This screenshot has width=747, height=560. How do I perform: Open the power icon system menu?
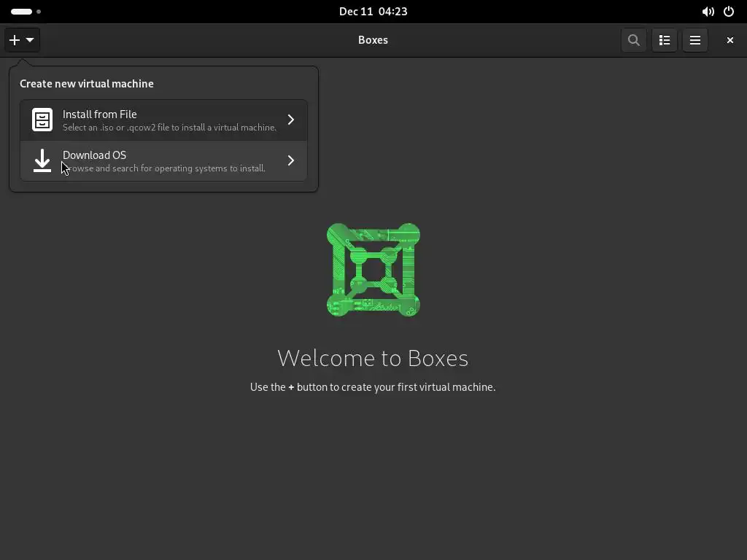pyautogui.click(x=729, y=12)
